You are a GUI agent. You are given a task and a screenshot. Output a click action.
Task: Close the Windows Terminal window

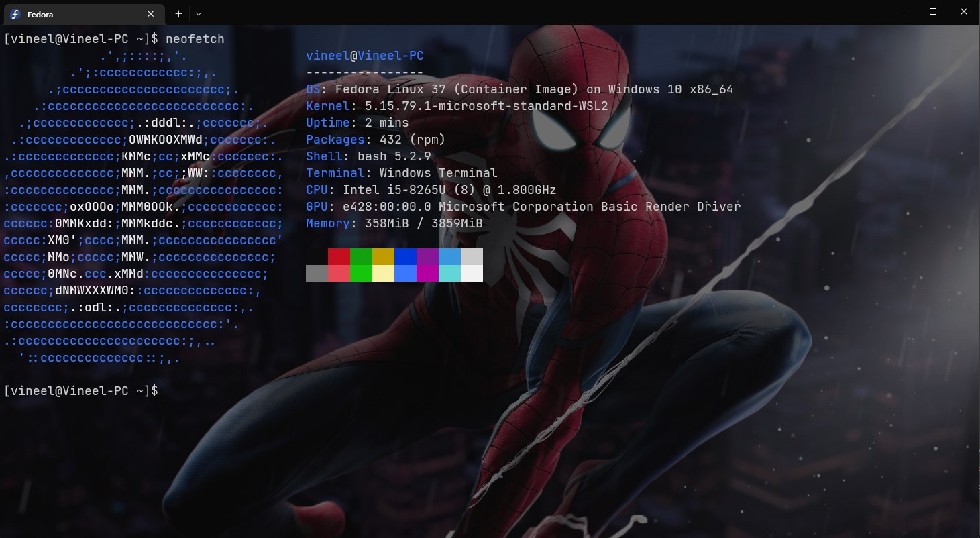pyautogui.click(x=964, y=11)
